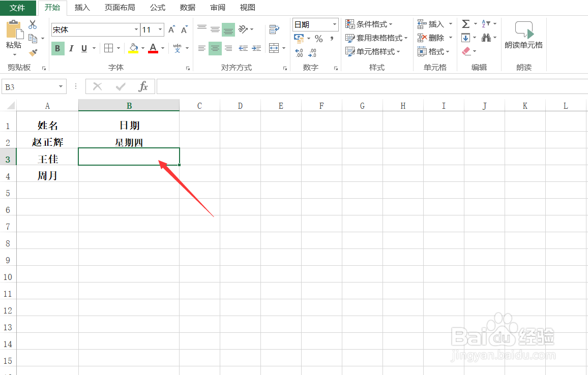Decrease font size with small A button
Screen dimensions: 588x375
click(x=184, y=29)
